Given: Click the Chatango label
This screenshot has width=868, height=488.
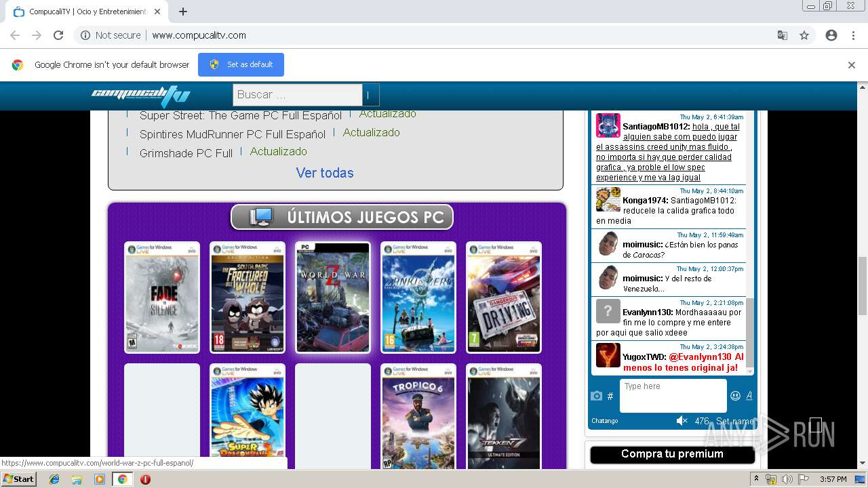Looking at the screenshot, I should click(605, 421).
